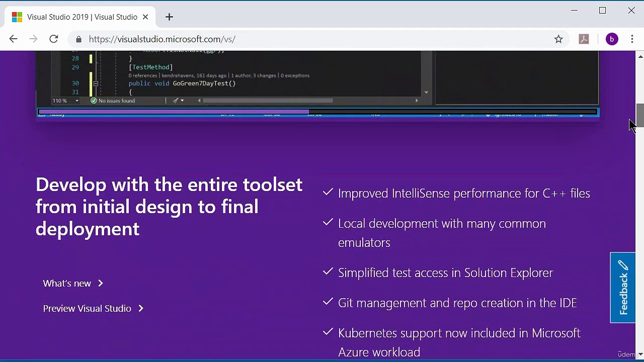Minimize the browser window
Image resolution: width=644 pixels, height=362 pixels.
point(575,11)
